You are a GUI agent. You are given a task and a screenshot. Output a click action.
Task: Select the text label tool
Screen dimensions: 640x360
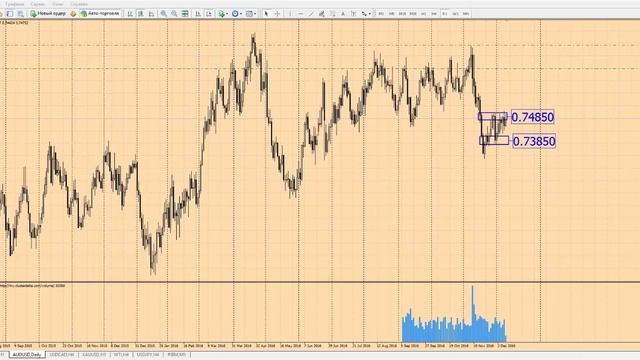tap(353, 14)
